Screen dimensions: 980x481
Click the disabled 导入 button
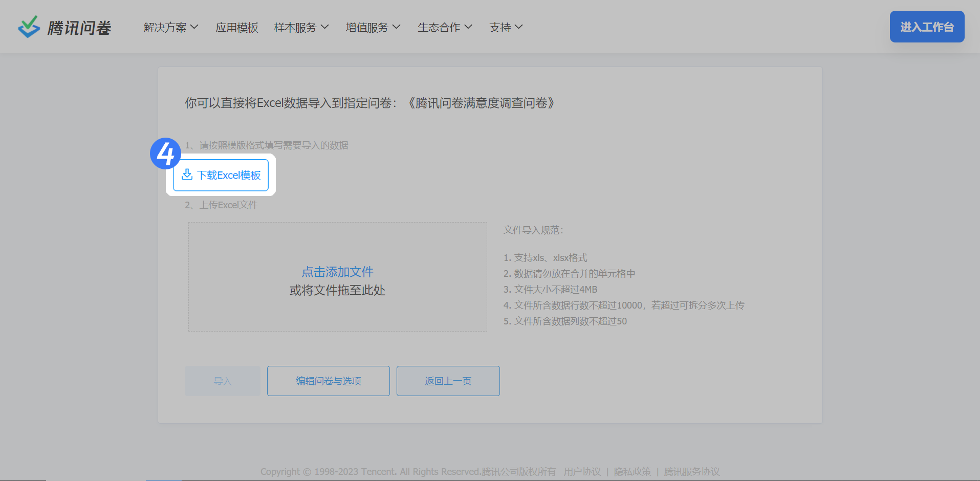223,381
